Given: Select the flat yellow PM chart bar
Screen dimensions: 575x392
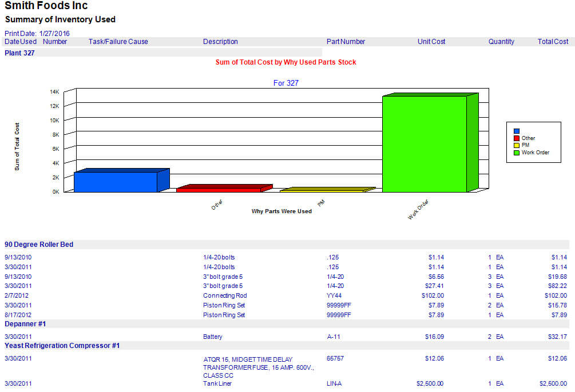Looking at the screenshot, I should 327,189.
